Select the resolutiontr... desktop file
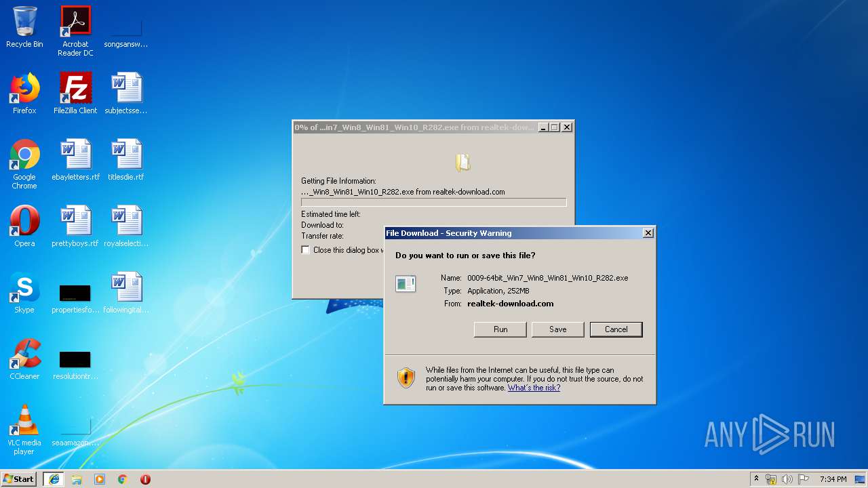 coord(75,365)
